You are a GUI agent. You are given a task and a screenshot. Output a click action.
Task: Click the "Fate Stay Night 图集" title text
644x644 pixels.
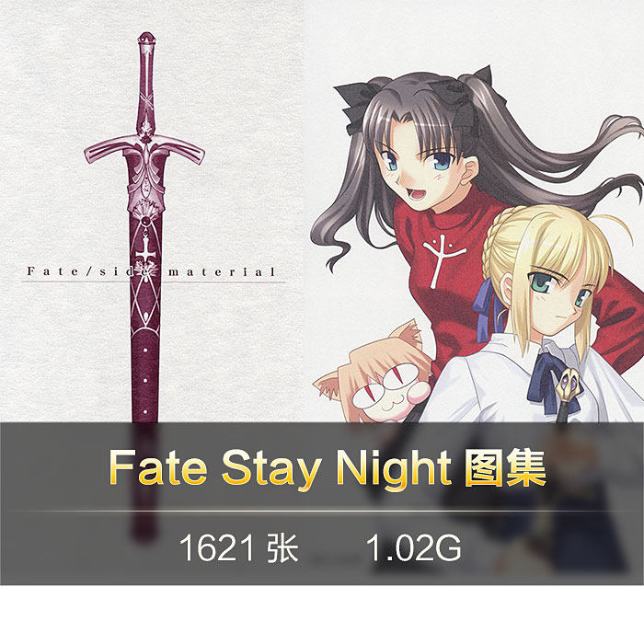pyautogui.click(x=328, y=468)
